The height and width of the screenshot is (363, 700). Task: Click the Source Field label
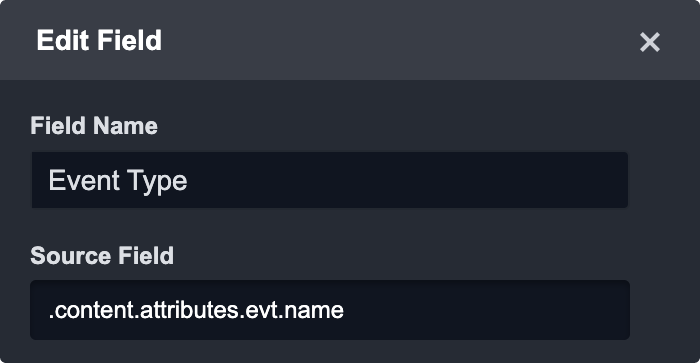(102, 255)
